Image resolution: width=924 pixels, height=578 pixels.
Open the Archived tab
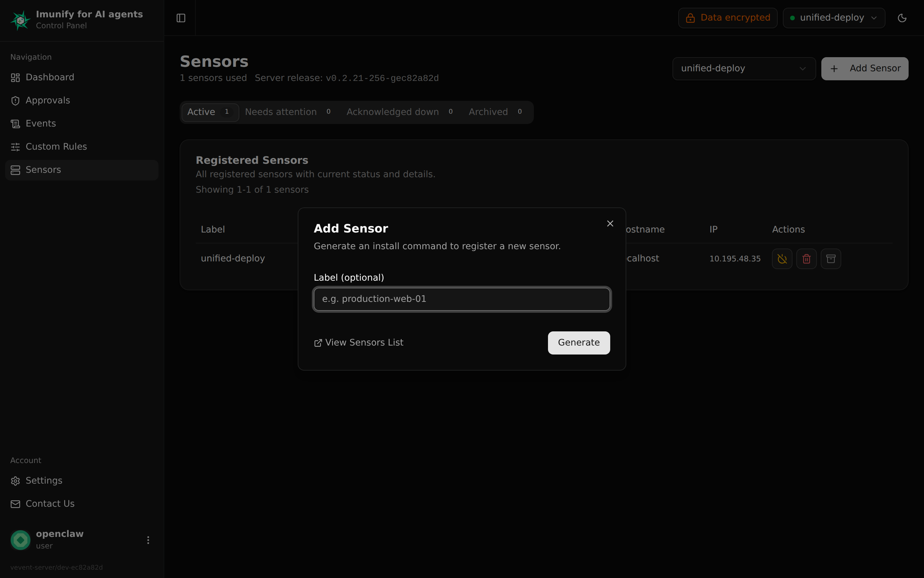[x=496, y=112]
